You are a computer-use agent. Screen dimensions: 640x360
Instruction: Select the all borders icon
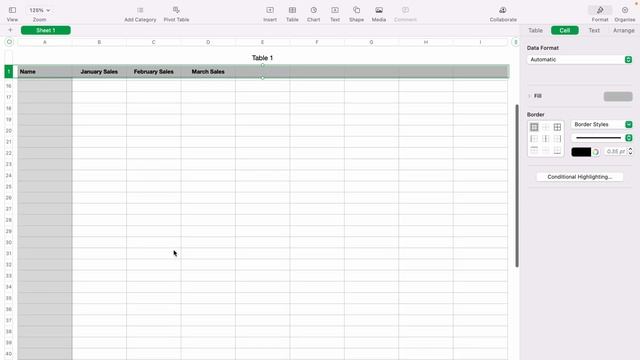[557, 127]
